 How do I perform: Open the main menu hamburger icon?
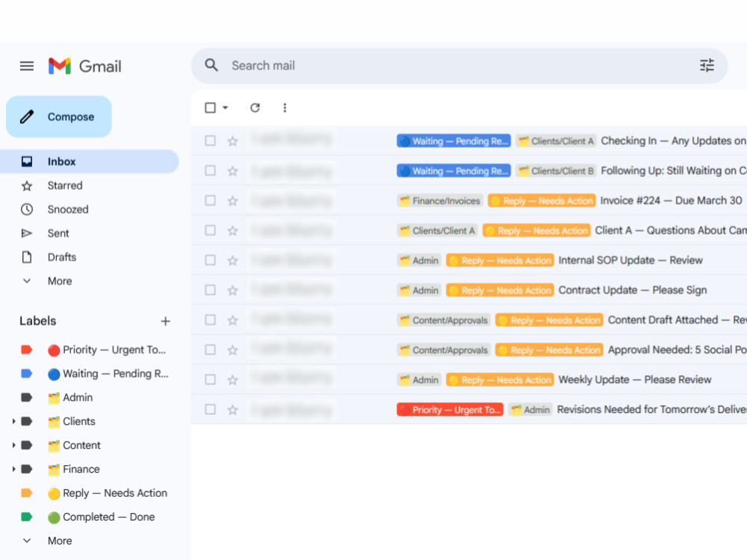coord(27,66)
